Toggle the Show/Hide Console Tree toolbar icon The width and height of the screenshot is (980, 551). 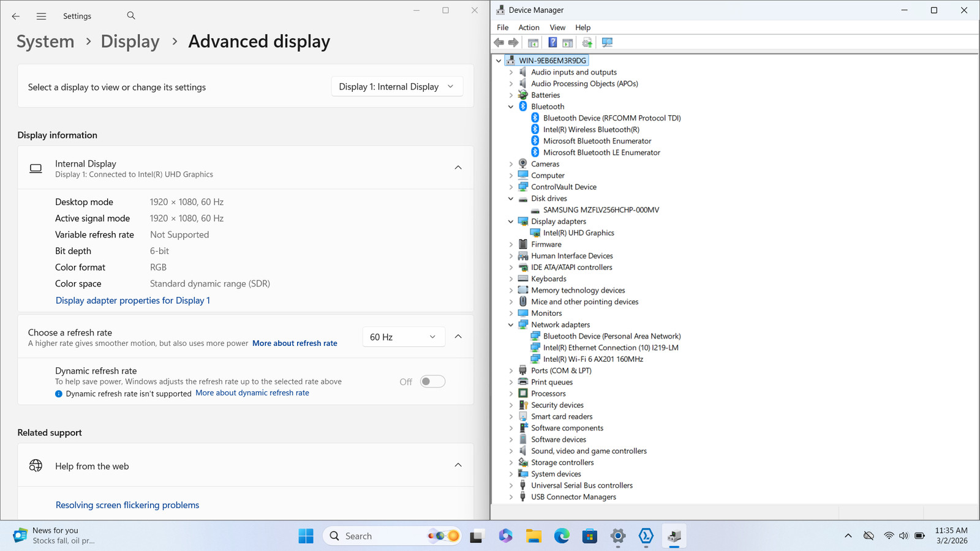(x=533, y=43)
